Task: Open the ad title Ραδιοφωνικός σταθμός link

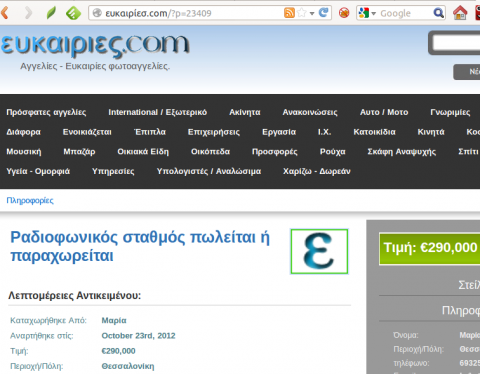Action: pos(140,246)
